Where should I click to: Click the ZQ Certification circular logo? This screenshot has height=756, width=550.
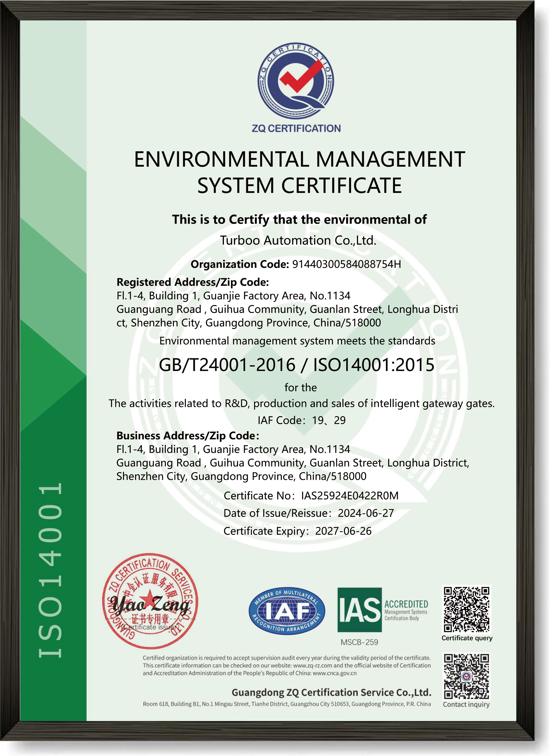[296, 81]
